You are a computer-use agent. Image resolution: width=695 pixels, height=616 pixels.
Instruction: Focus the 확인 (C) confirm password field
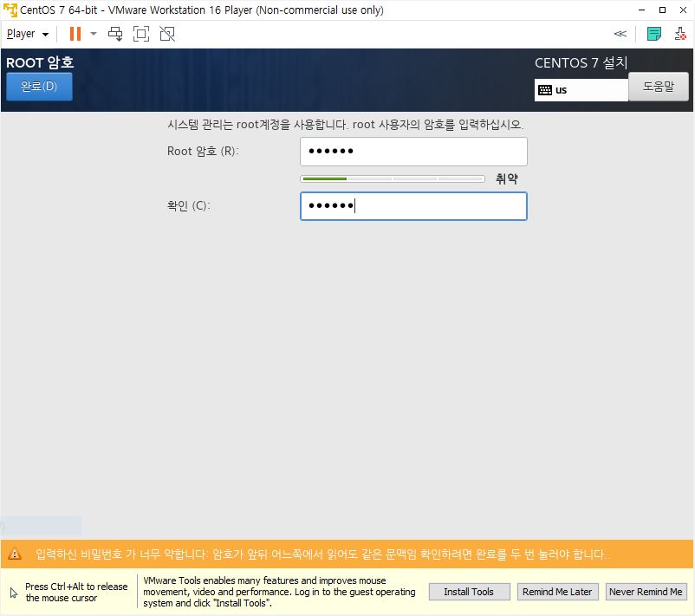pyautogui.click(x=413, y=206)
